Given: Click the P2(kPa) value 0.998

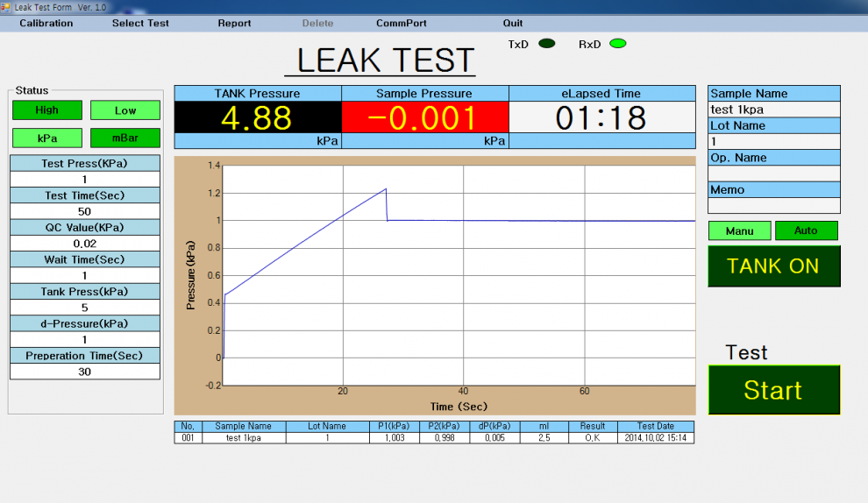Looking at the screenshot, I should pyautogui.click(x=445, y=437).
